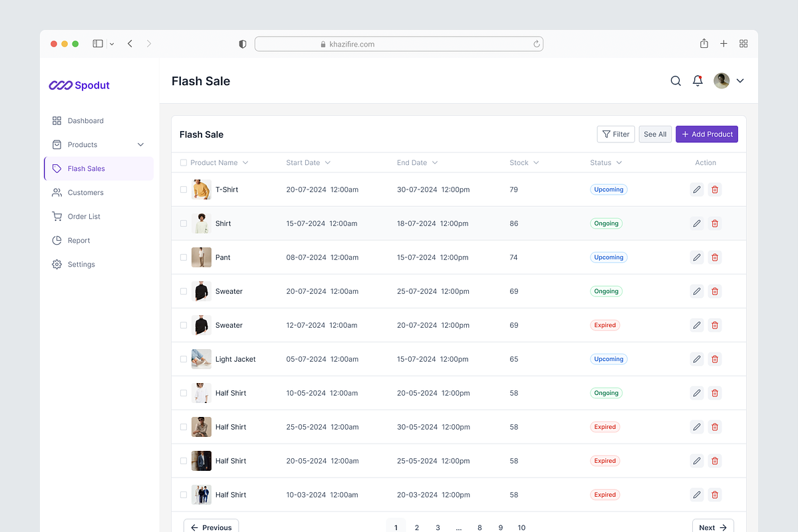The width and height of the screenshot is (798, 532).
Task: Toggle the browser sidebar icon
Action: tap(98, 44)
